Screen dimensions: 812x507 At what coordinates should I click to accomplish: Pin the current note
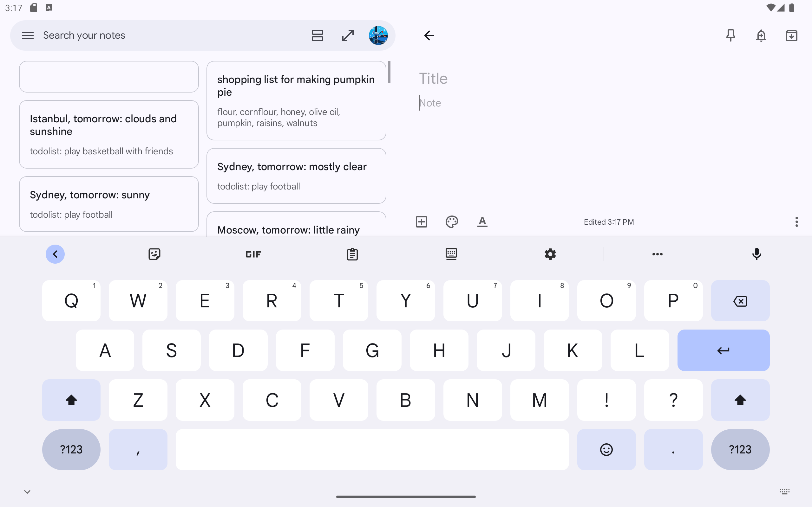730,35
